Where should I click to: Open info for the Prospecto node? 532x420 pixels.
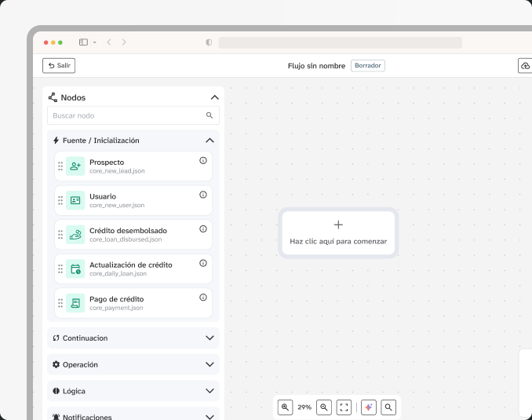click(x=203, y=161)
